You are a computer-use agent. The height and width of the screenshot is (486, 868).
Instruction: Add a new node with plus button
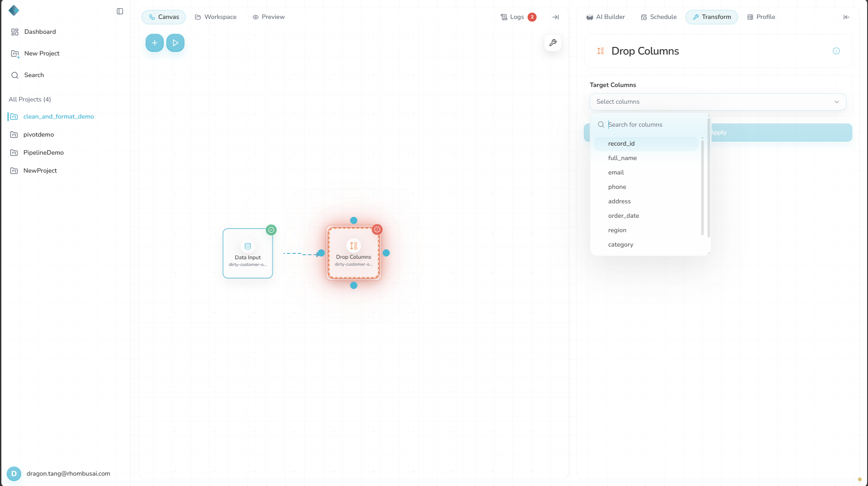tap(155, 43)
